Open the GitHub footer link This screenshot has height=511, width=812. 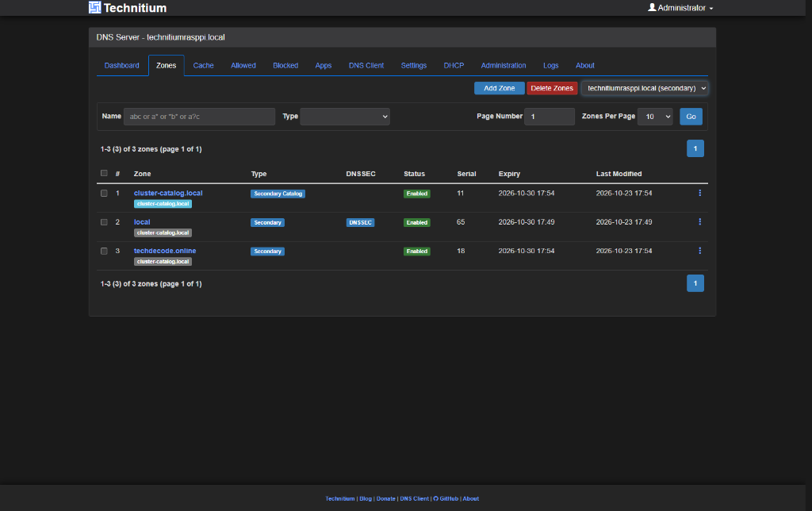point(446,498)
